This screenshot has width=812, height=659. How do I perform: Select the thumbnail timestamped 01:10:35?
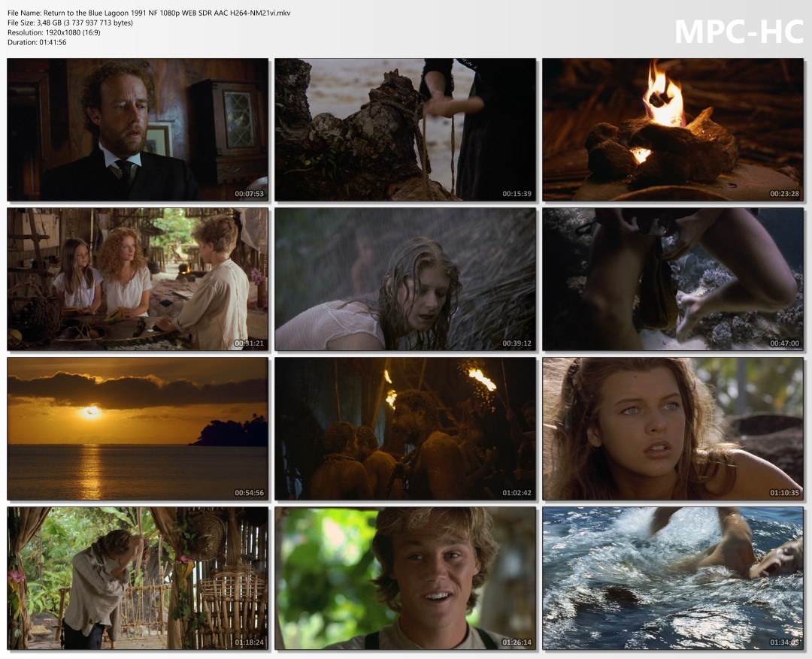[673, 428]
